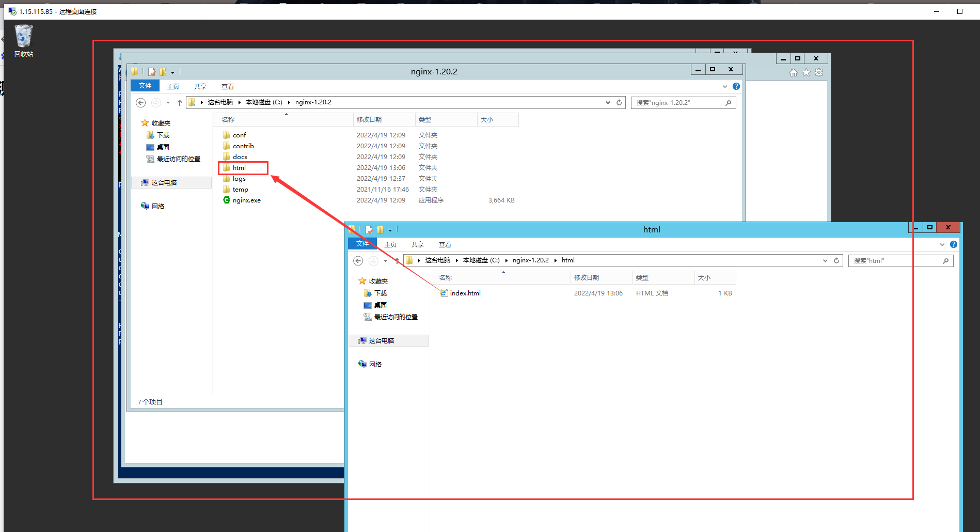This screenshot has width=980, height=532.
Task: Open recent locations dropdown in html window
Action: 385,261
